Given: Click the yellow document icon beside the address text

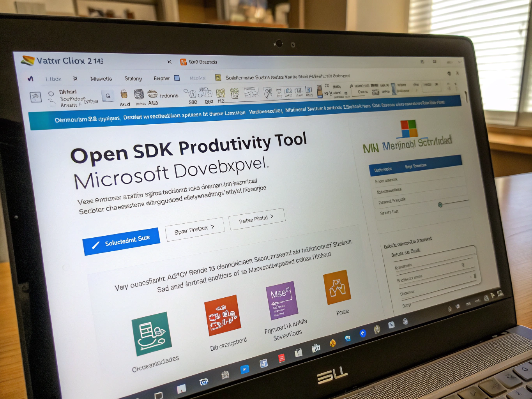Looking at the screenshot, I should [x=218, y=78].
